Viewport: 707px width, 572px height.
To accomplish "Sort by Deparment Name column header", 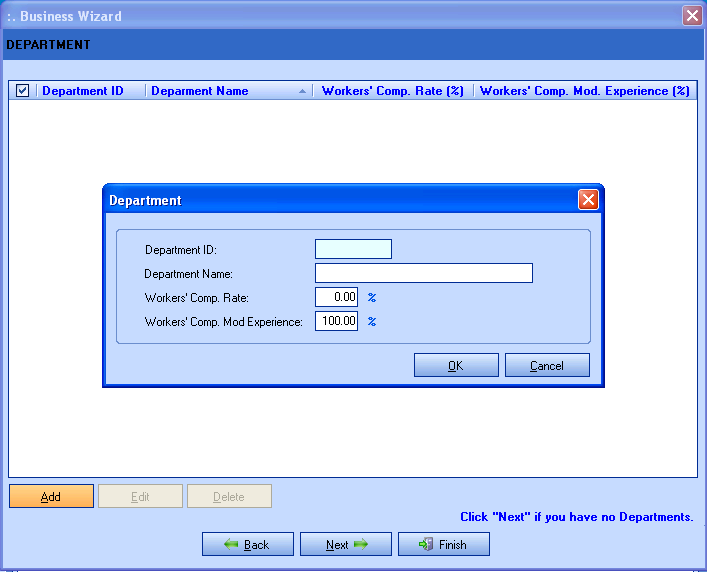I will pyautogui.click(x=200, y=91).
